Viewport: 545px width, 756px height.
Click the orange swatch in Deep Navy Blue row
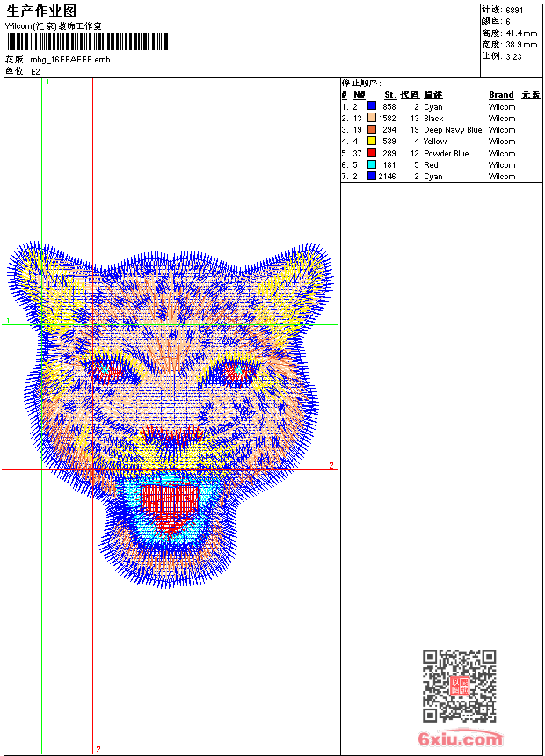pos(373,129)
